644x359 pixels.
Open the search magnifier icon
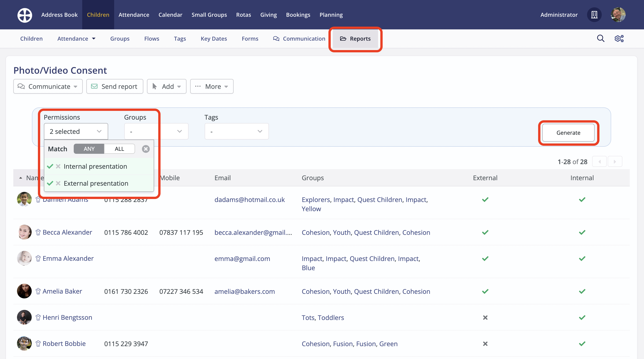click(601, 39)
